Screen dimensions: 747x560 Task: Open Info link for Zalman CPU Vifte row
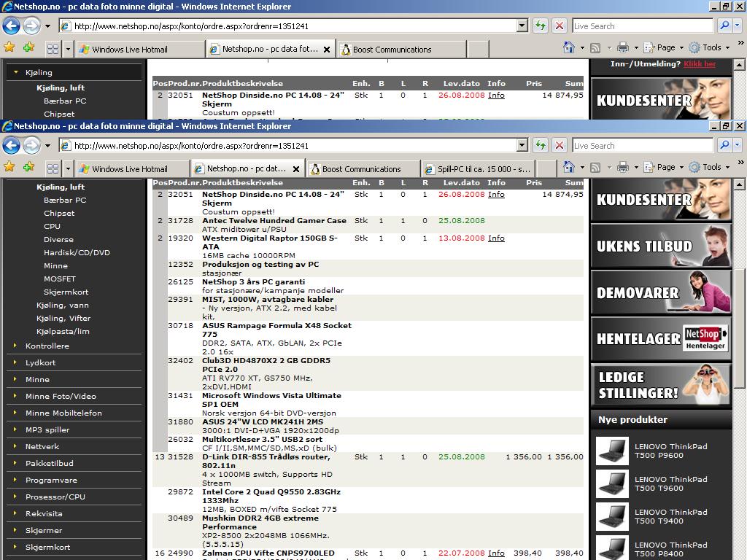click(x=496, y=553)
